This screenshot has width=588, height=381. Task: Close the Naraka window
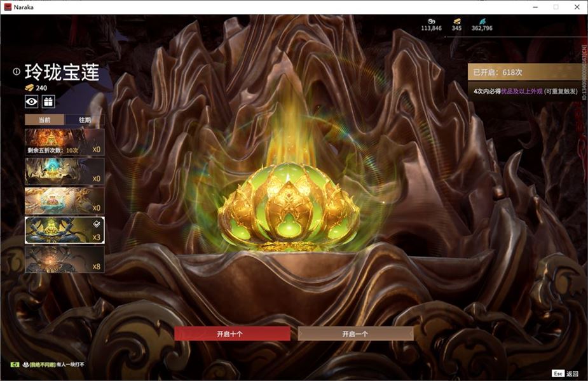click(577, 7)
